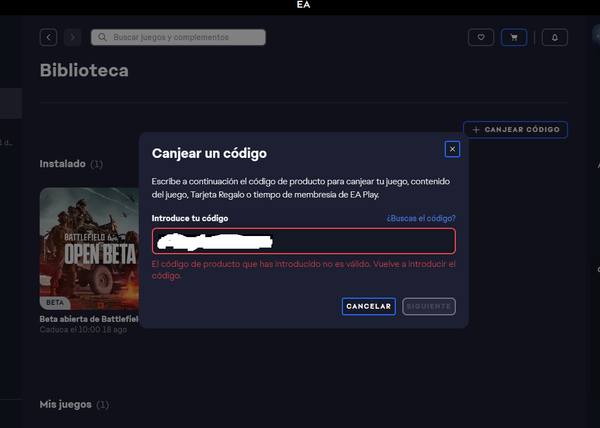Focus the Buscar juegos y complementos field
Screen dimensions: 600x428
click(178, 37)
